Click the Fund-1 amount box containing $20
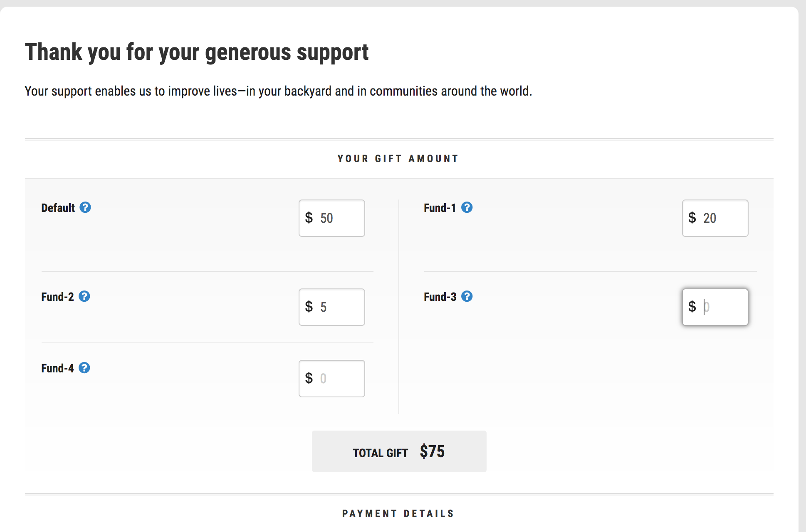This screenshot has width=806, height=532. click(x=715, y=218)
